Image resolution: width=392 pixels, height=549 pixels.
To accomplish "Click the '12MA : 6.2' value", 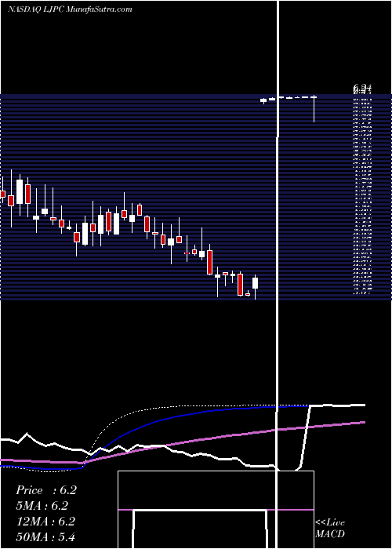I will 45,522.
